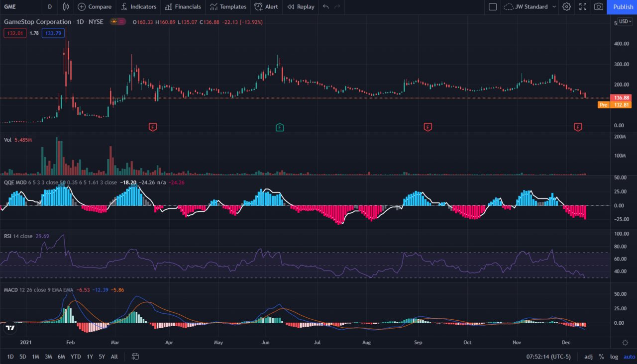This screenshot has height=364, width=637.
Task: Open the candlestick chart style selector
Action: coord(66,7)
